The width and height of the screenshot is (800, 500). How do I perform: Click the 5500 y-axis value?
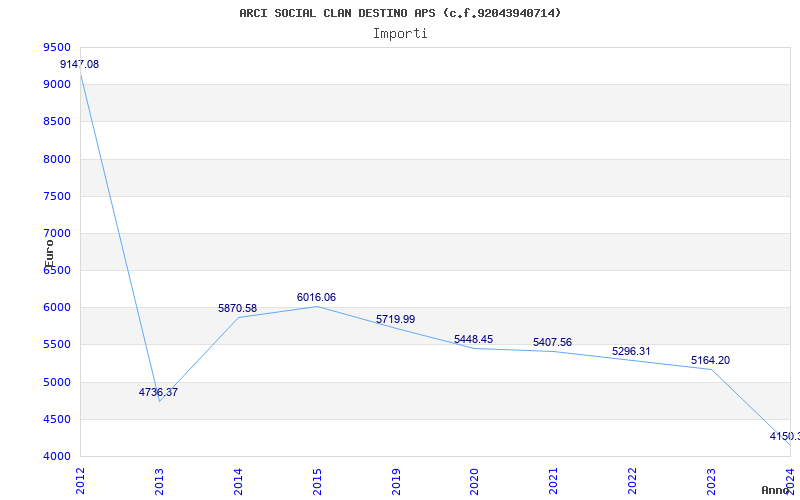[x=57, y=345]
